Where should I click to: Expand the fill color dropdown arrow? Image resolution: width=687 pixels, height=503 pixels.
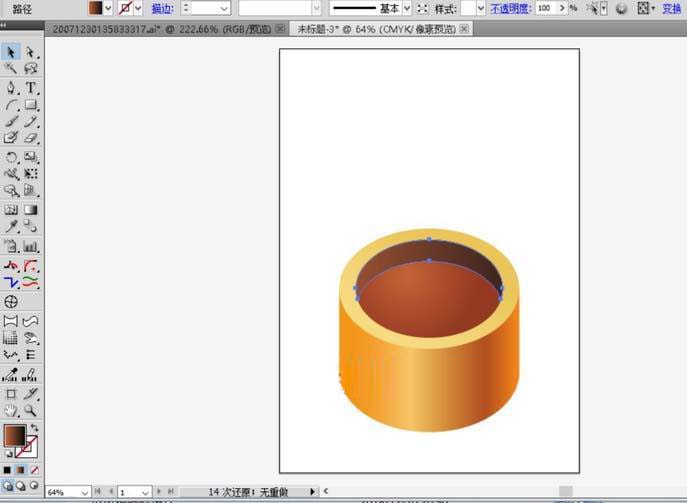[108, 8]
